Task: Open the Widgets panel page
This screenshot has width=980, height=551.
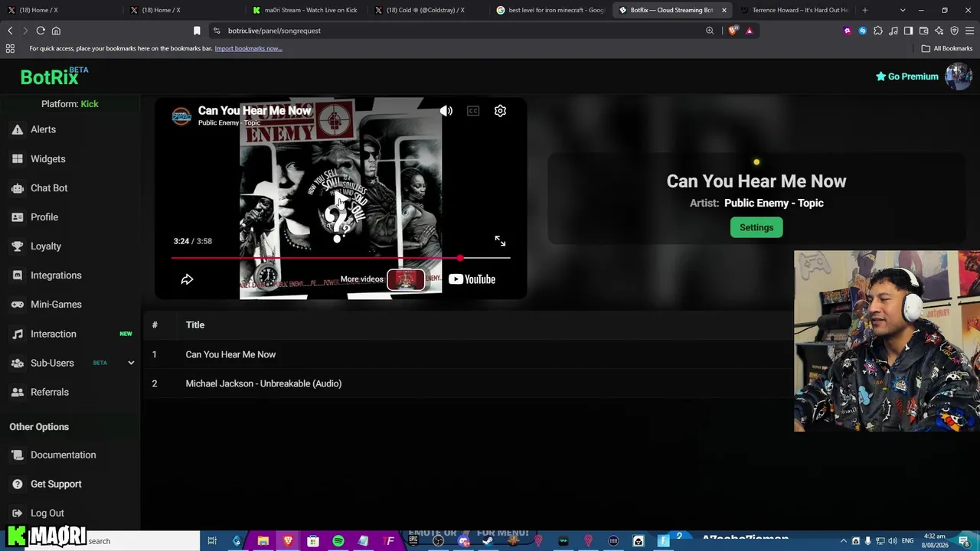Action: (x=70, y=158)
